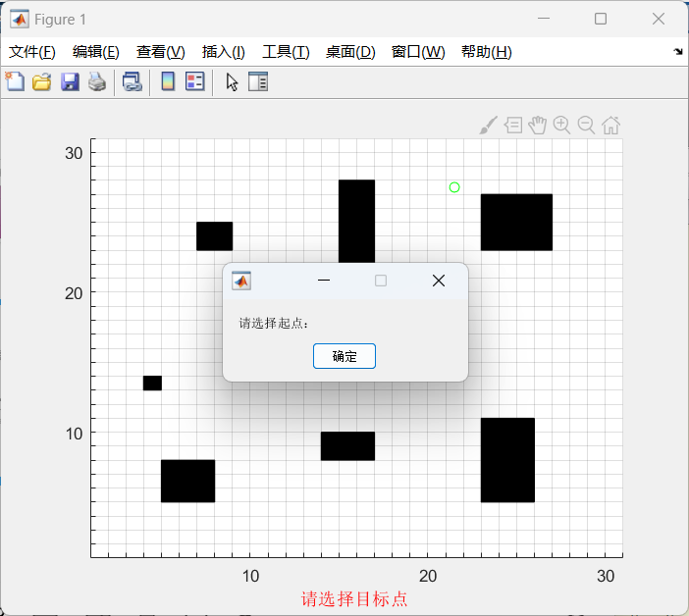Image resolution: width=689 pixels, height=616 pixels.
Task: Expand the 帮助(H) menu
Action: pyautogui.click(x=486, y=52)
